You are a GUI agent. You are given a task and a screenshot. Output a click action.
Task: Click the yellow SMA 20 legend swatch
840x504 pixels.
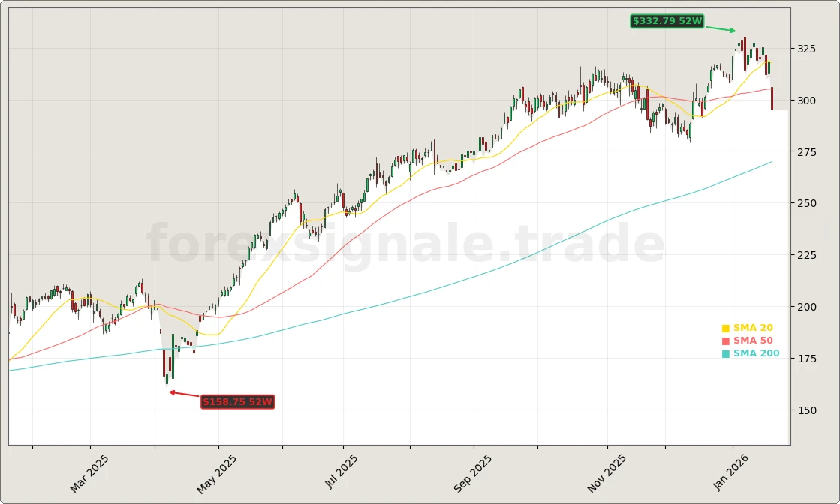(x=725, y=328)
